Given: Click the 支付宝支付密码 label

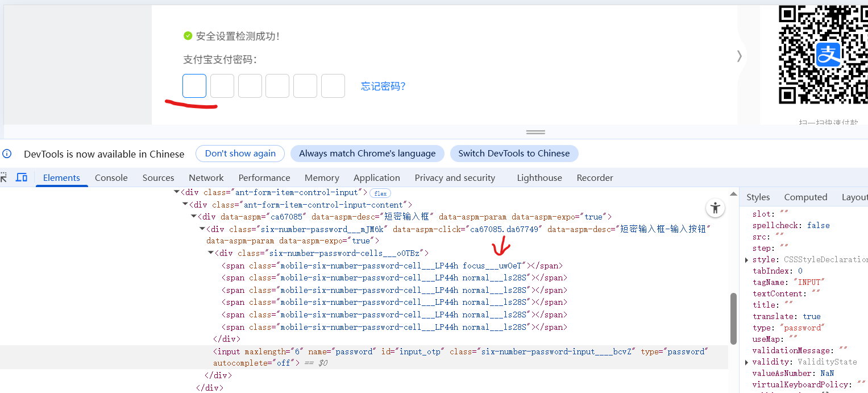Looking at the screenshot, I should tap(220, 60).
